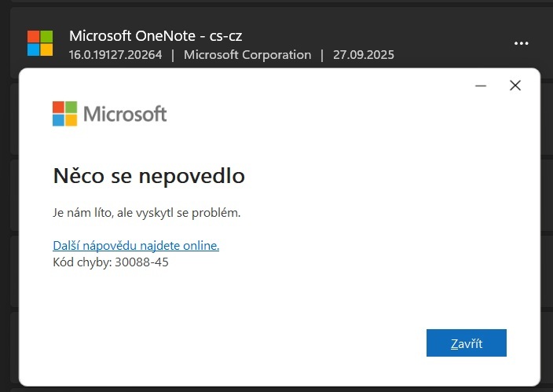Click the Microsoft OneNote entry's four-color logo
This screenshot has height=392, width=553.
[x=40, y=43]
